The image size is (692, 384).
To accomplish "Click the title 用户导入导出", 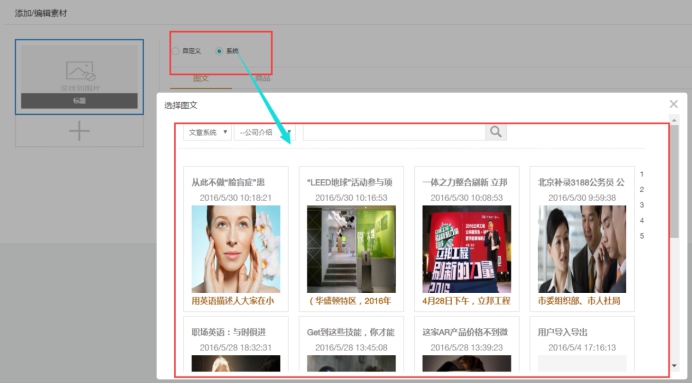I will [x=563, y=332].
